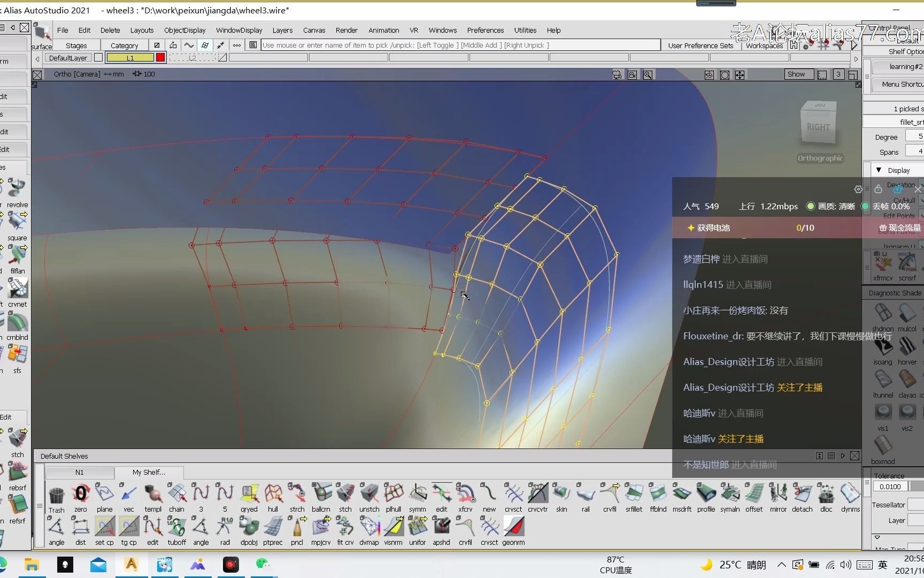Open the Category dropdown
This screenshot has height=578, width=924.
pyautogui.click(x=124, y=45)
